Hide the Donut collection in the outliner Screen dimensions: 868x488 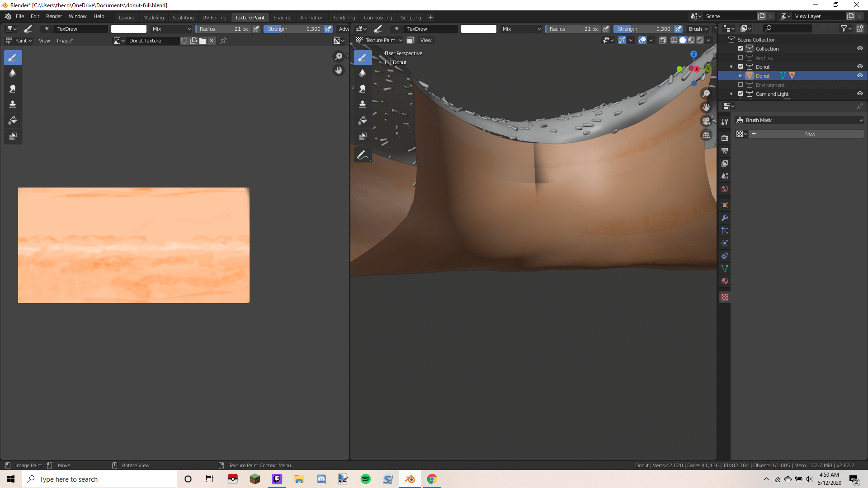[x=860, y=66]
